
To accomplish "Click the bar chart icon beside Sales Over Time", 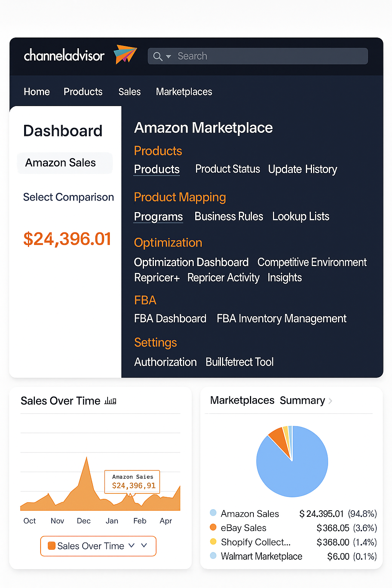I will (110, 401).
